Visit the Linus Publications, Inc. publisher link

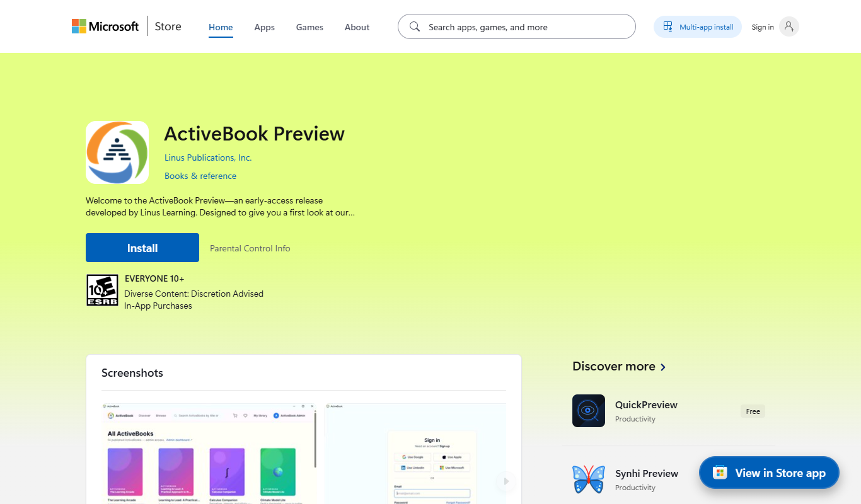click(x=208, y=157)
